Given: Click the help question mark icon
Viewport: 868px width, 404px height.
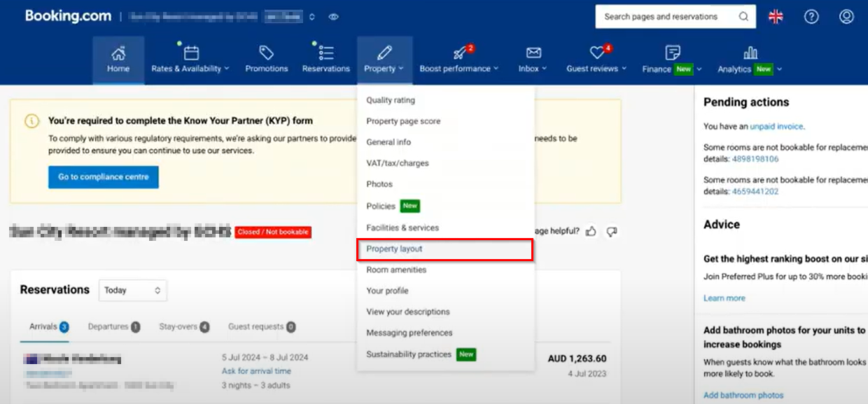Looking at the screenshot, I should tap(811, 17).
